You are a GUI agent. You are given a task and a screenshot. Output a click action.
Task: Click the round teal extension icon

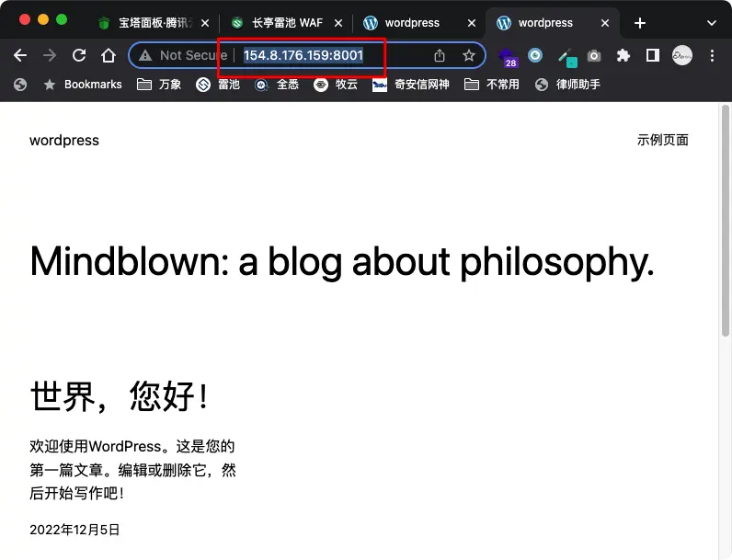tap(535, 55)
